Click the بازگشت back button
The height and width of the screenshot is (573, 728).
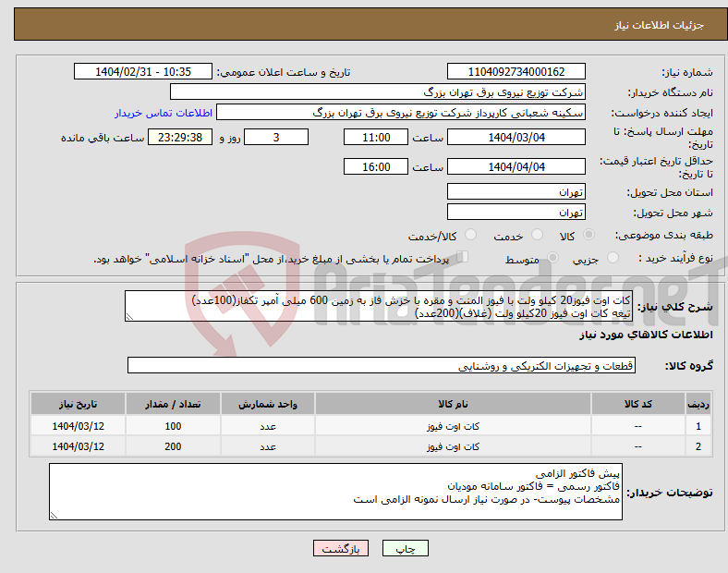point(341,548)
